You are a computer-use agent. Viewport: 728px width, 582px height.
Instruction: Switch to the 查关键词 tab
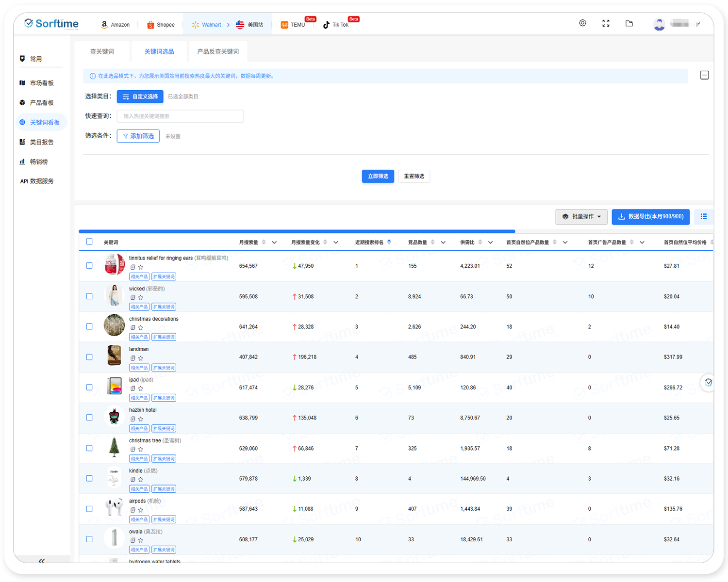(x=102, y=51)
